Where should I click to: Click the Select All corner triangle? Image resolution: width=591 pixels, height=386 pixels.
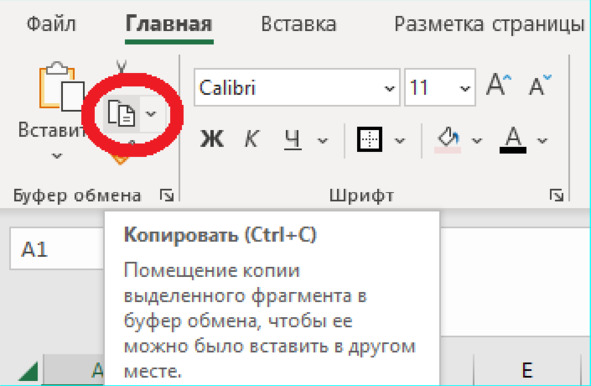[x=28, y=371]
